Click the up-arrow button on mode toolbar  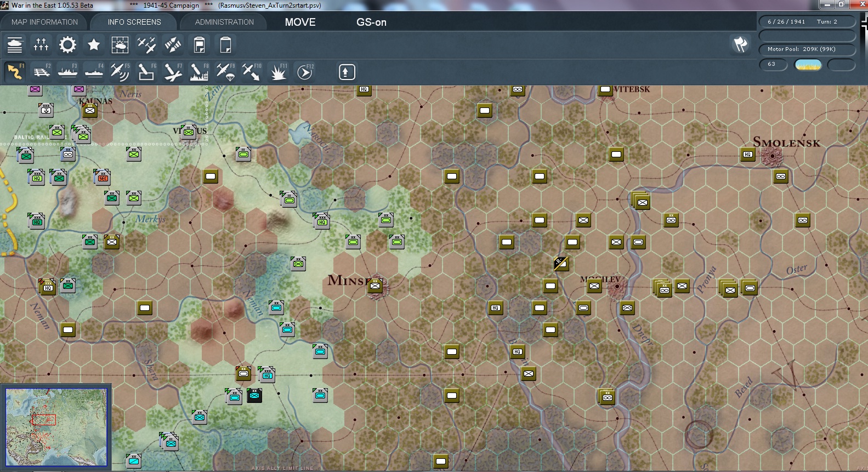[x=347, y=72]
